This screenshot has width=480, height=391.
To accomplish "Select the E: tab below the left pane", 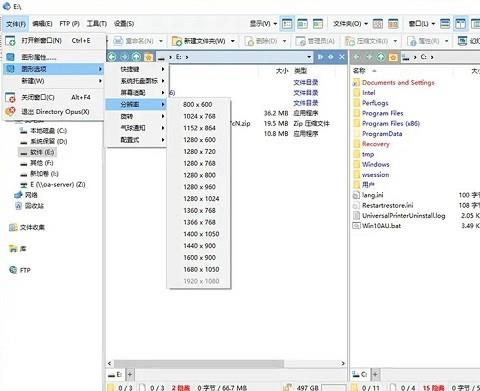I will 115,375.
